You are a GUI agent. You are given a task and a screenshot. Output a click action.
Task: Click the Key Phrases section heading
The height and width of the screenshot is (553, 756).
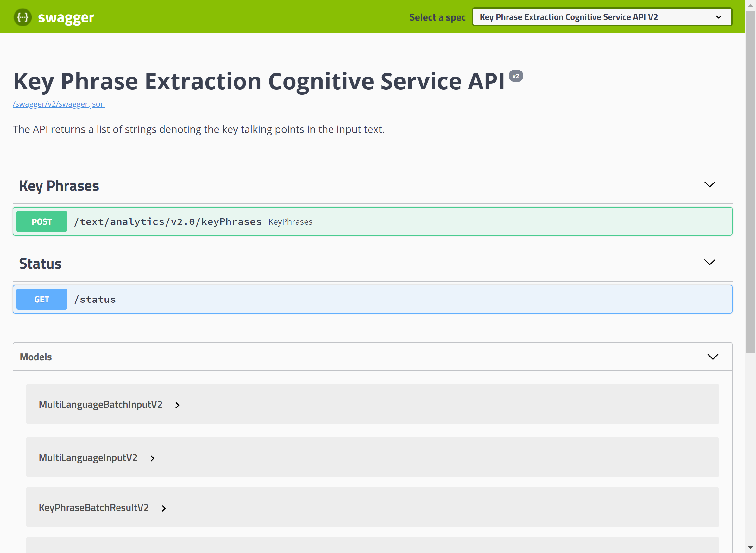(x=59, y=186)
